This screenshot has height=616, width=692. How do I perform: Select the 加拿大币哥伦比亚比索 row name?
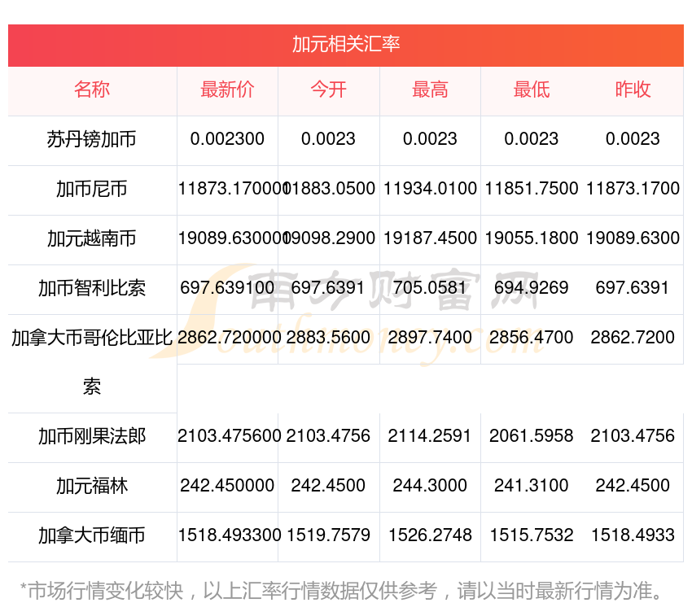point(92,362)
